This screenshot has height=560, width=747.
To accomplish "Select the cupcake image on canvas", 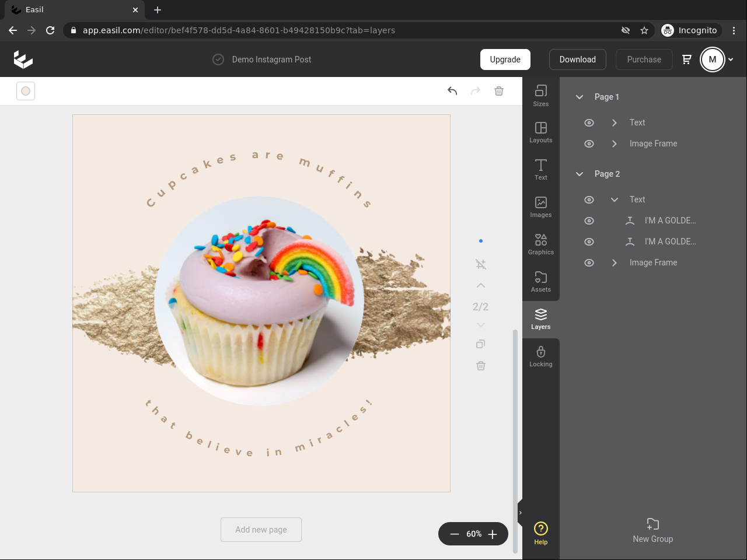I will 259,300.
